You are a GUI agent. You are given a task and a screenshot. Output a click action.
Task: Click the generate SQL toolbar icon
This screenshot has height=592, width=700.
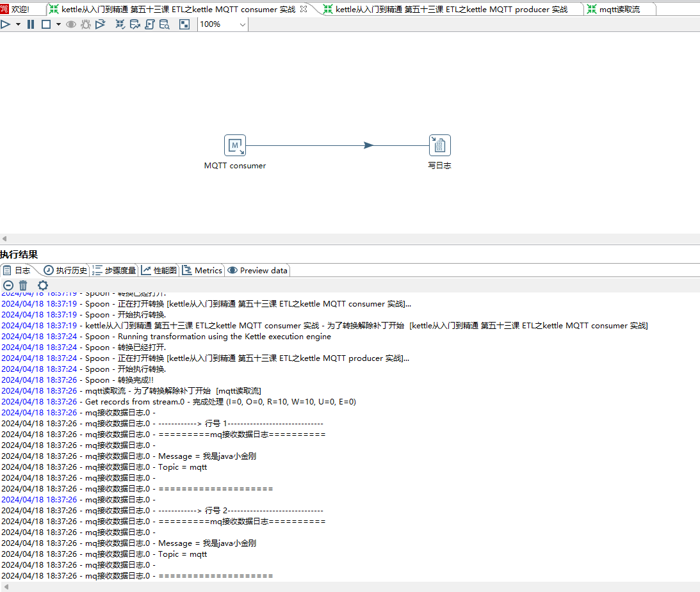[x=149, y=24]
